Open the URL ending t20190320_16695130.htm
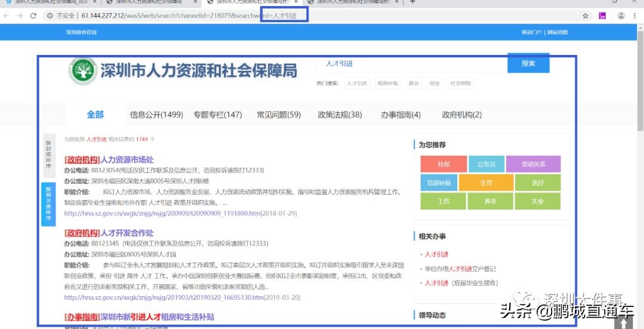The image size is (644, 329). coord(164,297)
